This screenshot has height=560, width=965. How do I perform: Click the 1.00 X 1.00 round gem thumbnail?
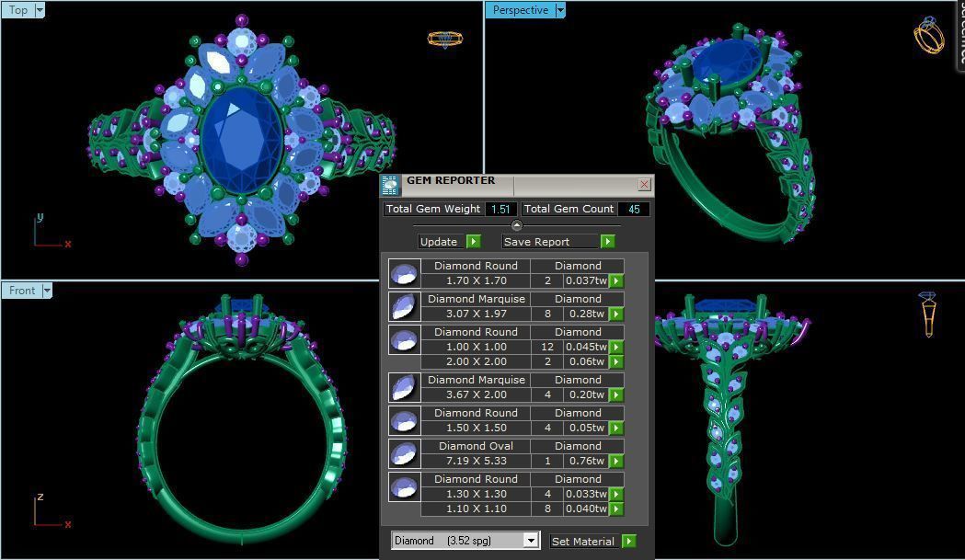coord(405,339)
